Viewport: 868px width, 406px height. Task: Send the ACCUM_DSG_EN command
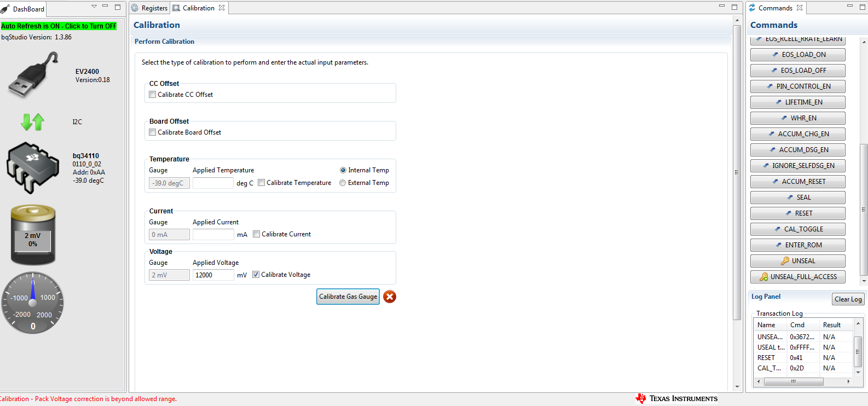pos(797,150)
